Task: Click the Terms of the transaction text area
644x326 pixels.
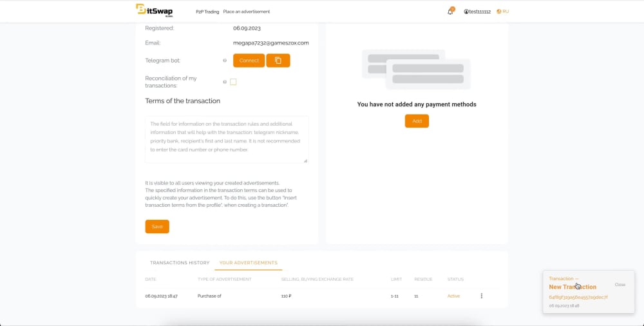Action: tap(227, 140)
